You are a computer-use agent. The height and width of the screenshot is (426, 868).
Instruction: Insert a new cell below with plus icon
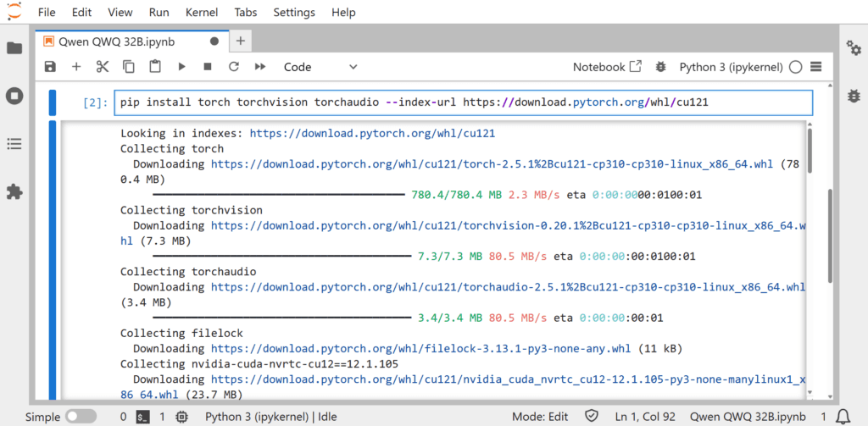76,67
